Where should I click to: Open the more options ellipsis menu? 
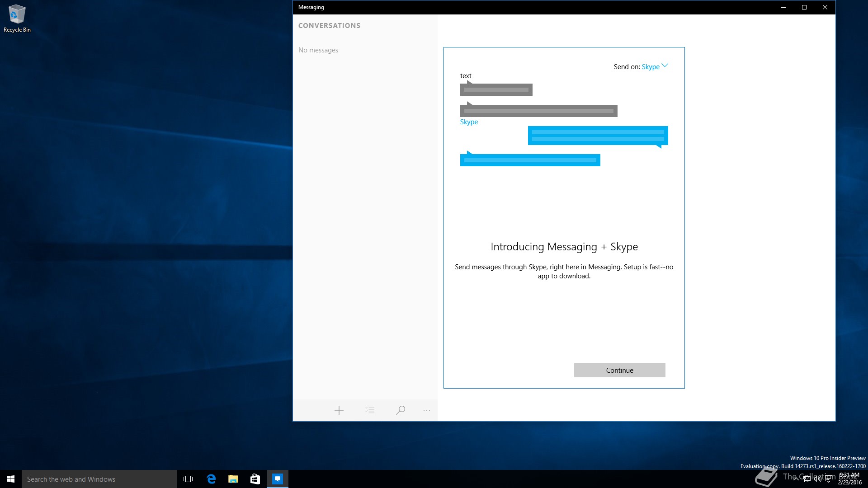point(427,411)
